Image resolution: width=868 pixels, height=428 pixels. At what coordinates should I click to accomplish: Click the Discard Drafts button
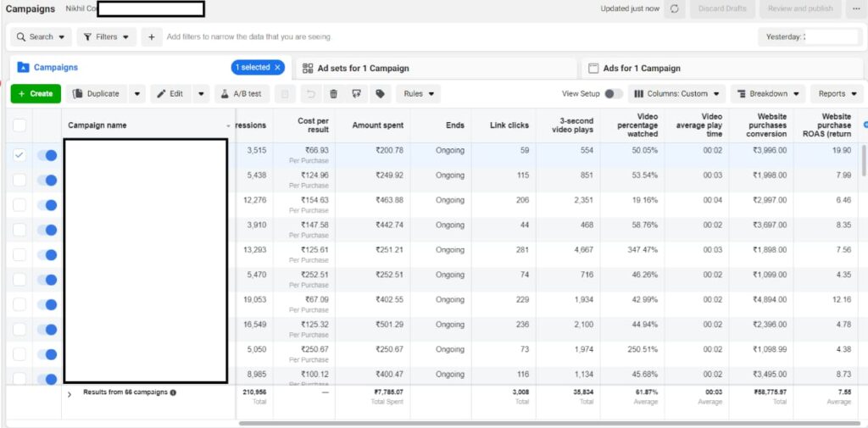point(722,8)
